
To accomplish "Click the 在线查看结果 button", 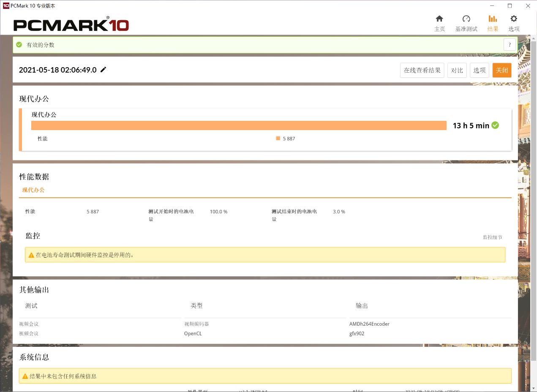I will coord(422,70).
